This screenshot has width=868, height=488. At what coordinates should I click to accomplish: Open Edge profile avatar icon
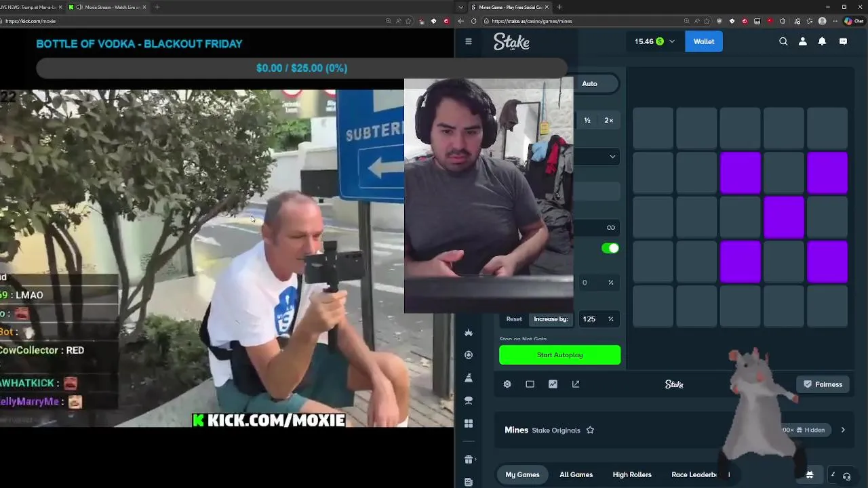(x=823, y=21)
